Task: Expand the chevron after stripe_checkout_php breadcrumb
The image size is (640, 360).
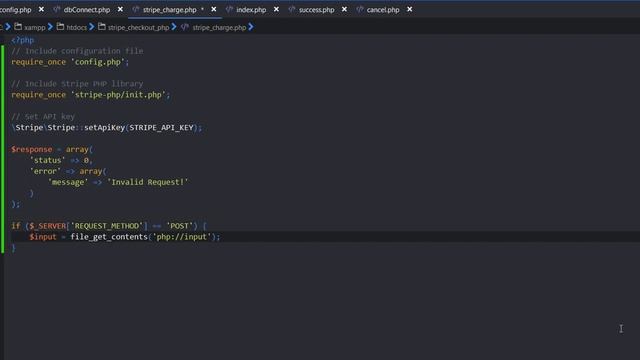Action: [174, 27]
